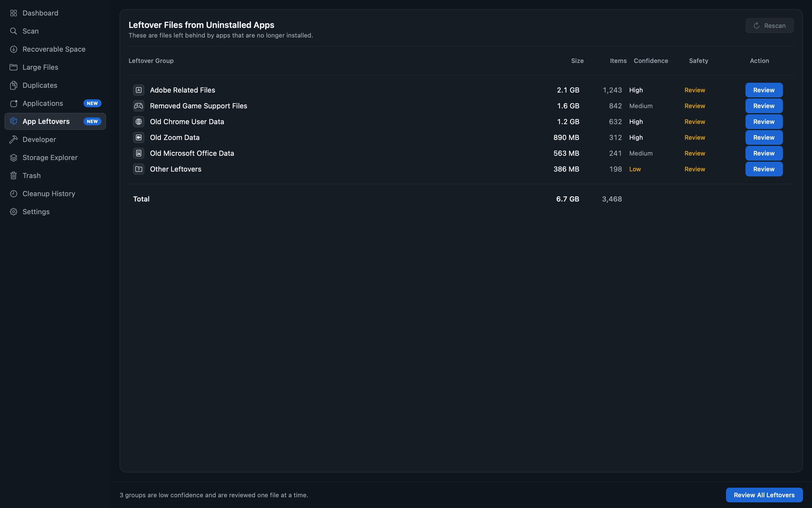The width and height of the screenshot is (812, 508).
Task: Click the Cleanup History clock icon
Action: click(14, 194)
